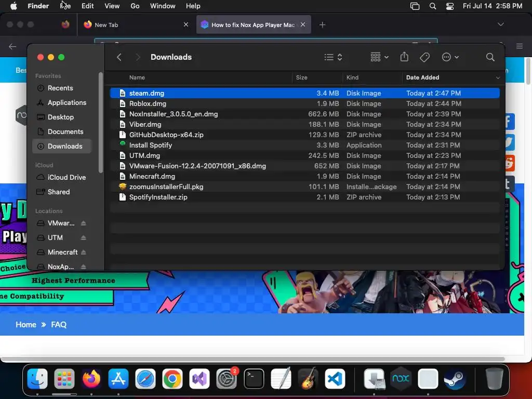The height and width of the screenshot is (399, 532).
Task: Eject the NoxAp... volume in sidebar
Action: pos(84,267)
